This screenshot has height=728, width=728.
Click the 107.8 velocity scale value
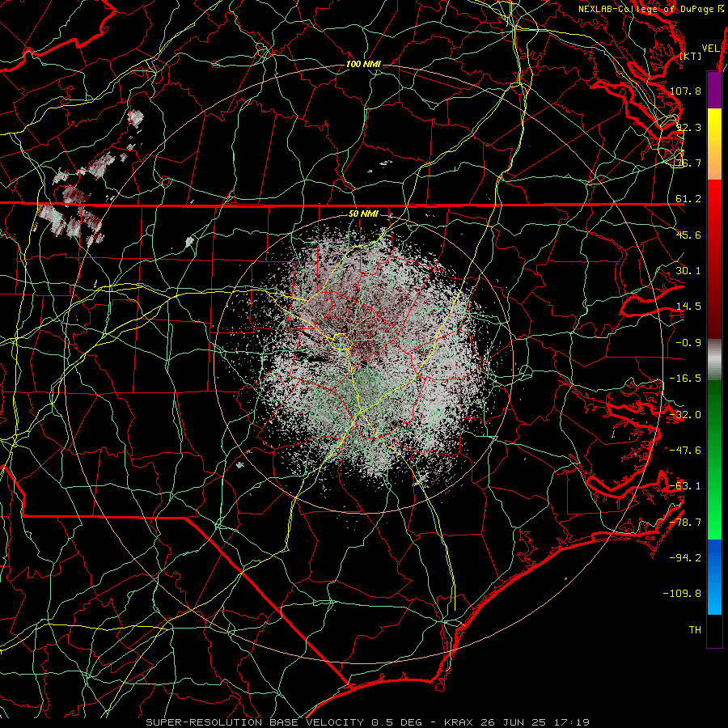pyautogui.click(x=685, y=91)
